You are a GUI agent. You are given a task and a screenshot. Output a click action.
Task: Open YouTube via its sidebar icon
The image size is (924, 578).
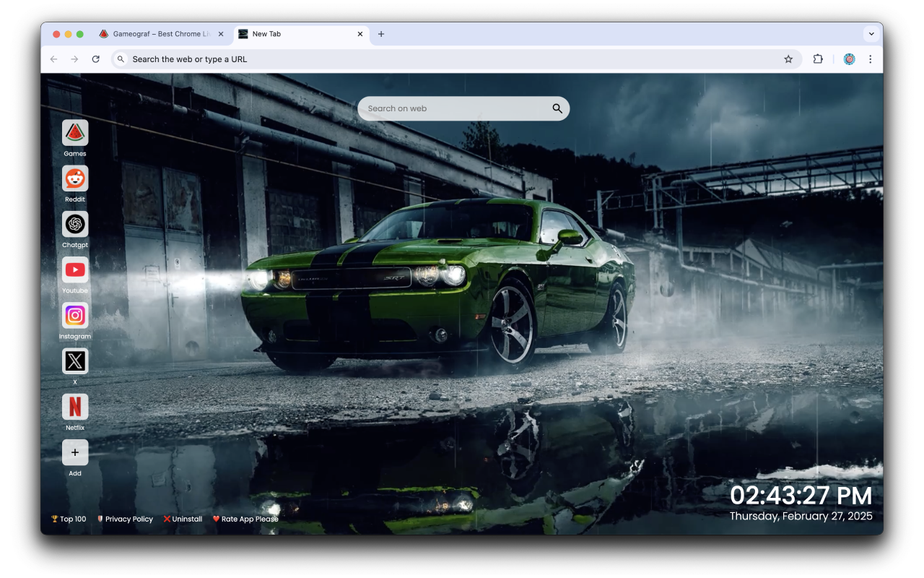(75, 270)
